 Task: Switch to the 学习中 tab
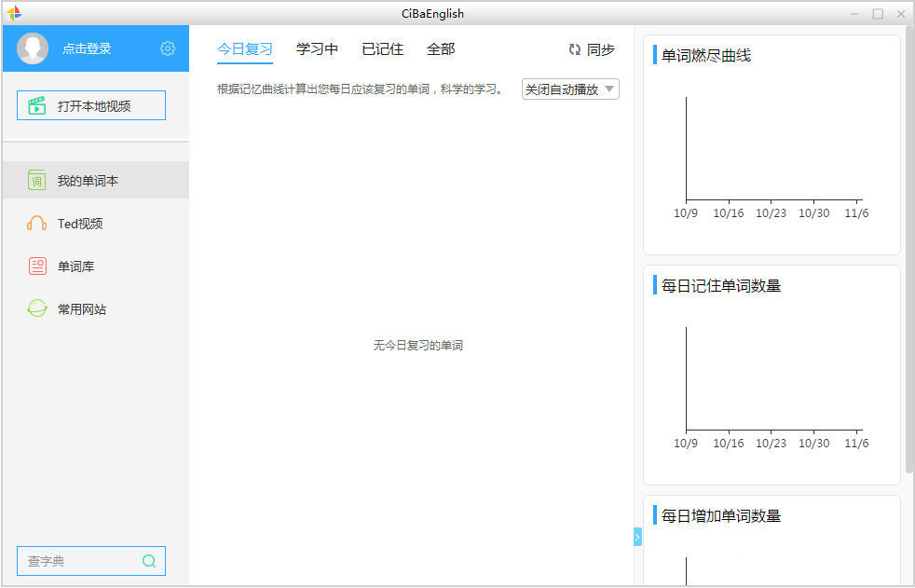(x=317, y=49)
